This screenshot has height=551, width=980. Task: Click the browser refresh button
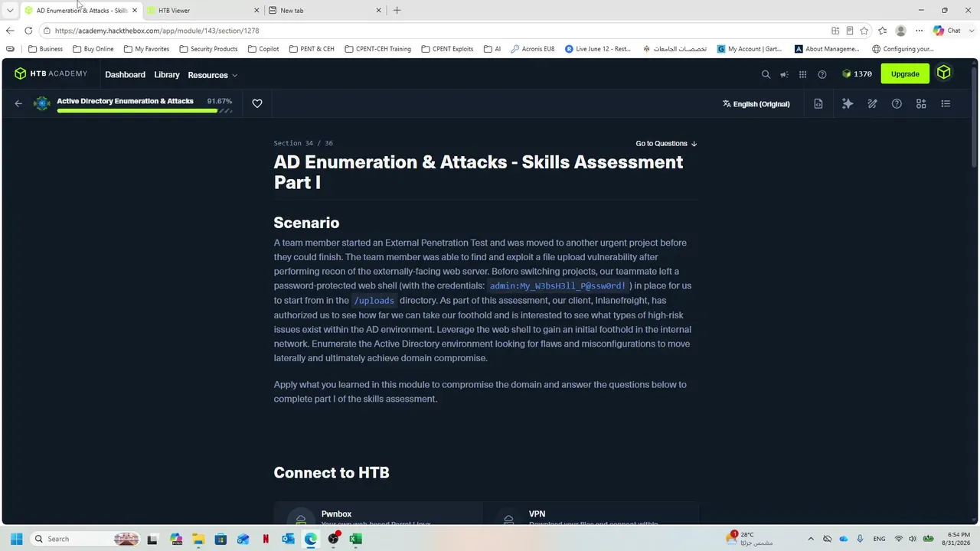28,31
